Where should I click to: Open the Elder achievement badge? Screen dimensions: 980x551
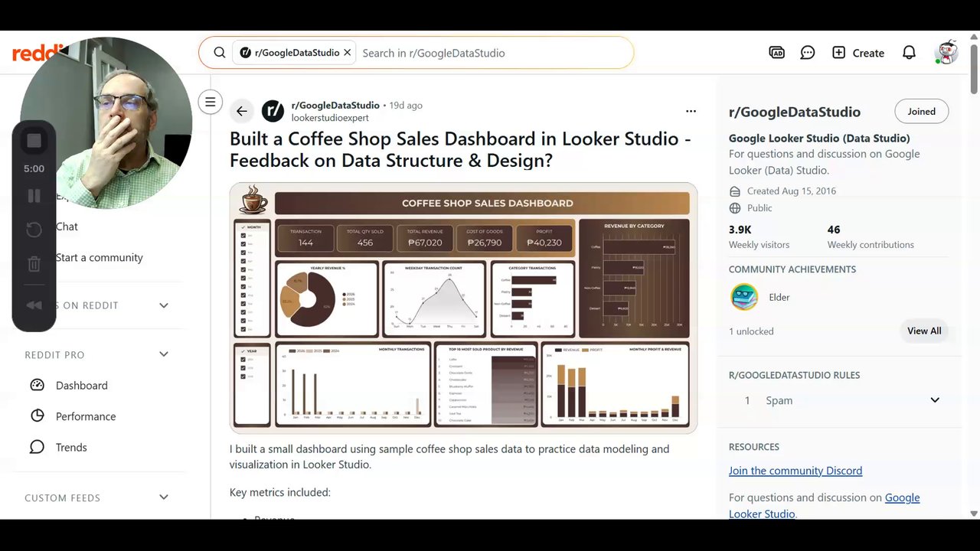pyautogui.click(x=744, y=297)
